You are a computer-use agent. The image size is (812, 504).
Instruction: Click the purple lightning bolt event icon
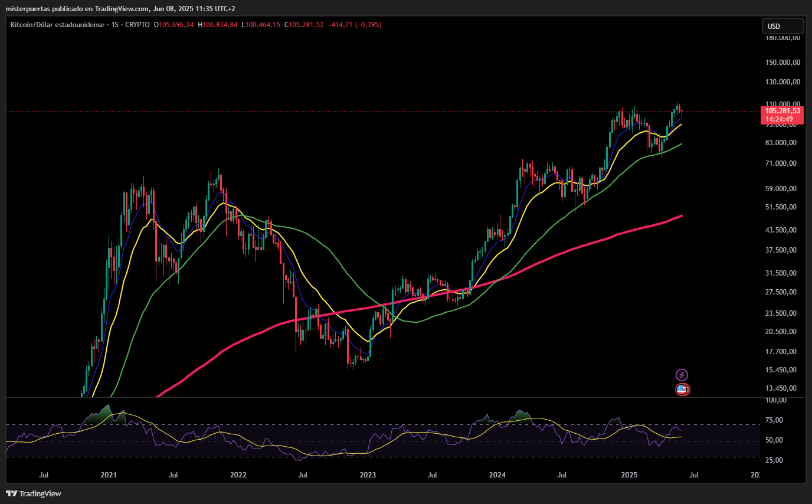(x=682, y=375)
